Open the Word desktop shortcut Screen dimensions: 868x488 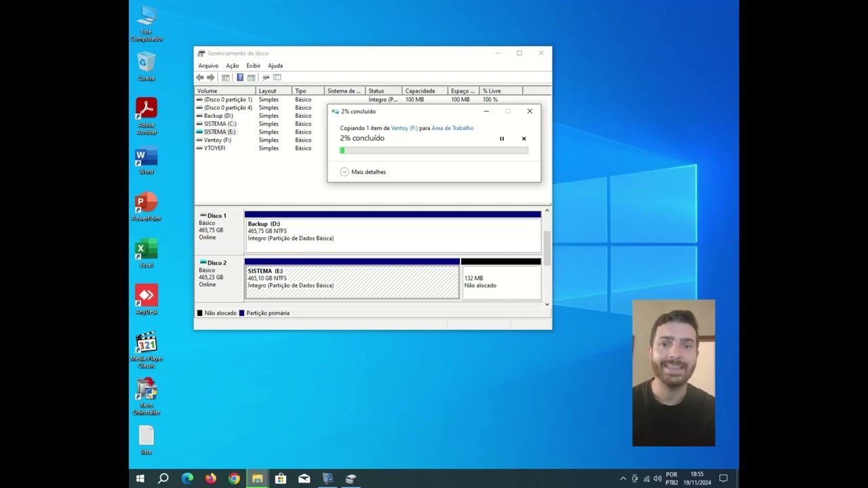click(x=146, y=161)
